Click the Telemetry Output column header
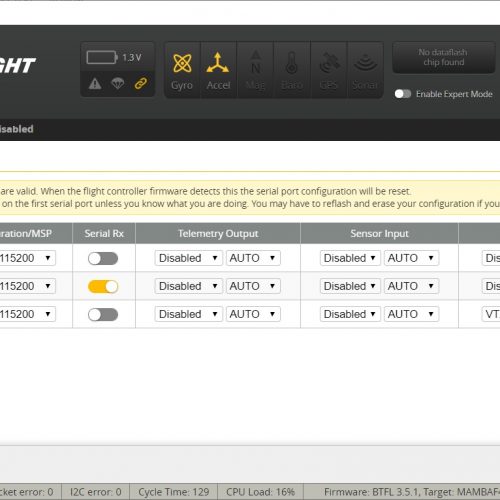500x500 pixels. (x=218, y=233)
